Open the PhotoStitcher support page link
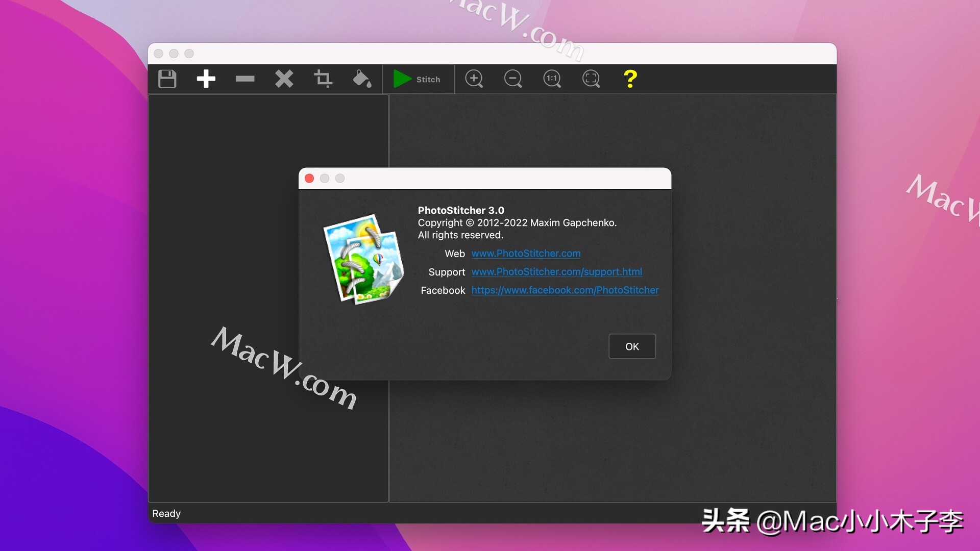This screenshot has height=551, width=980. pyautogui.click(x=556, y=272)
